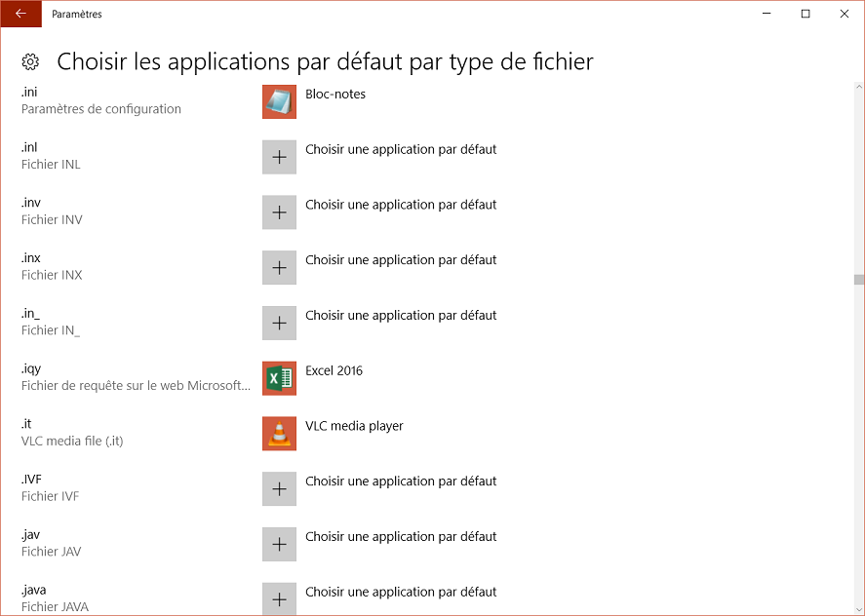Click 'Fichier JAV' description text
This screenshot has width=865, height=616.
(x=52, y=552)
